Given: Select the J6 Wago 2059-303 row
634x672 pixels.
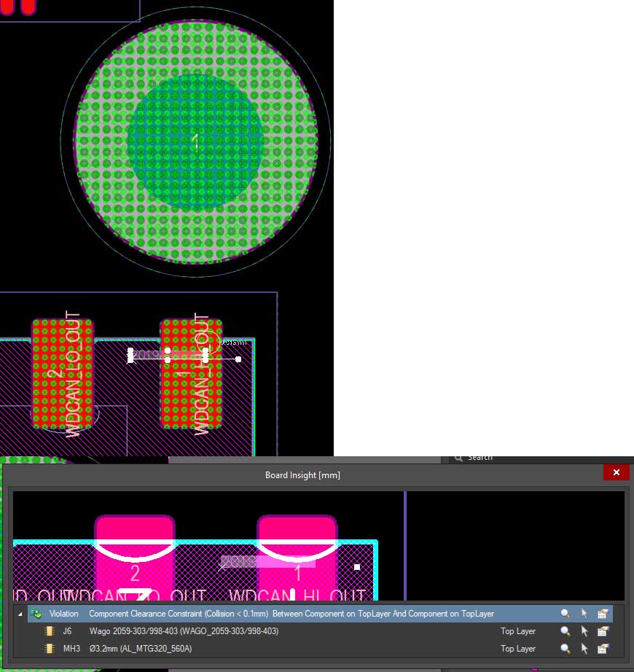Looking at the screenshot, I should coord(184,631).
